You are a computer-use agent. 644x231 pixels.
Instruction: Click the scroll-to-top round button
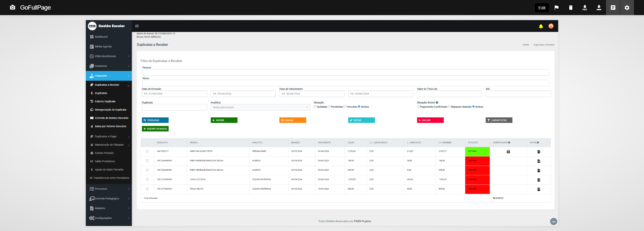tap(553, 221)
